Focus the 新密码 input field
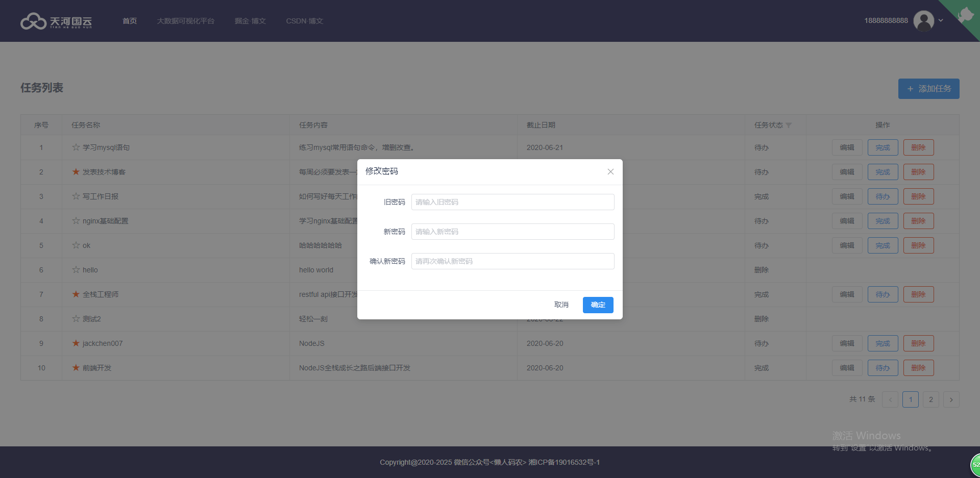980x478 pixels. [512, 232]
